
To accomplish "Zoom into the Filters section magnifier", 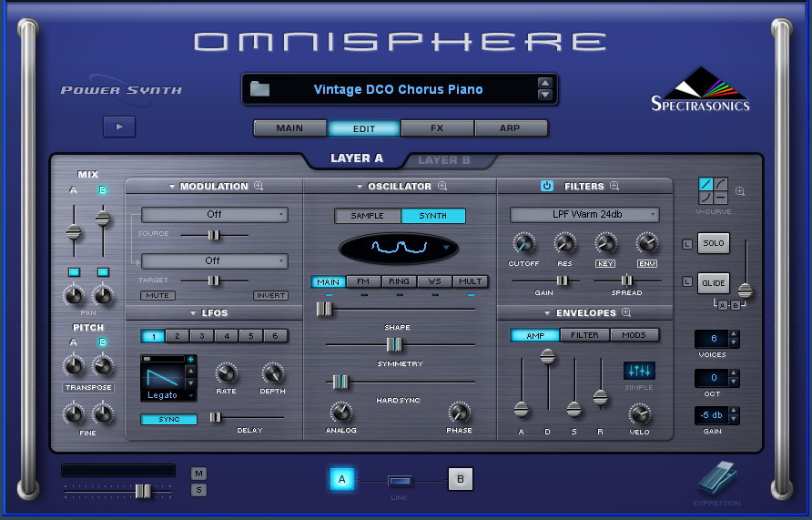I will click(614, 186).
